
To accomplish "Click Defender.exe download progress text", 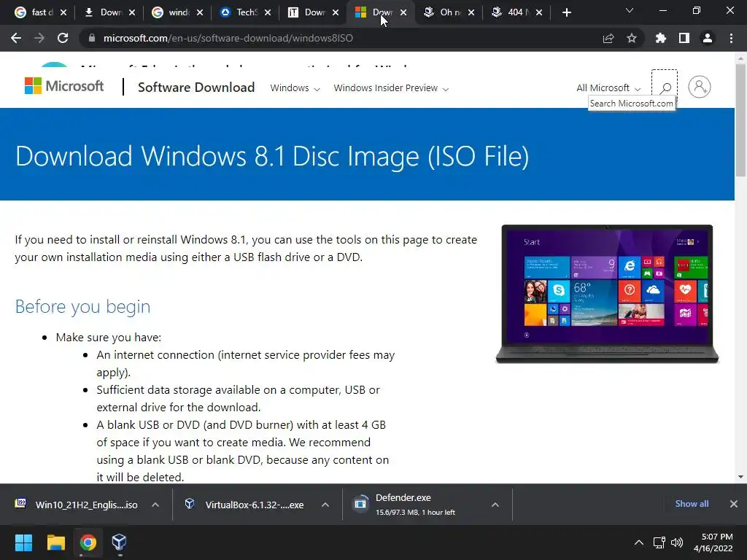I will [415, 513].
